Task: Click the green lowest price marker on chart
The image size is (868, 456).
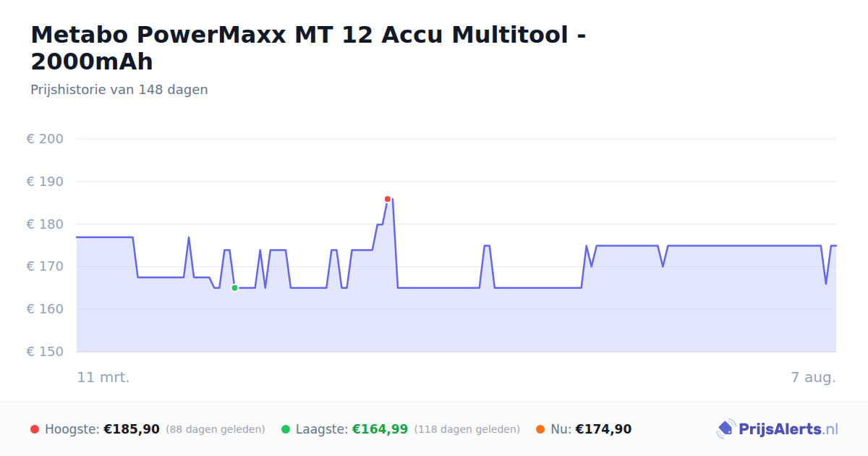Action: point(234,288)
